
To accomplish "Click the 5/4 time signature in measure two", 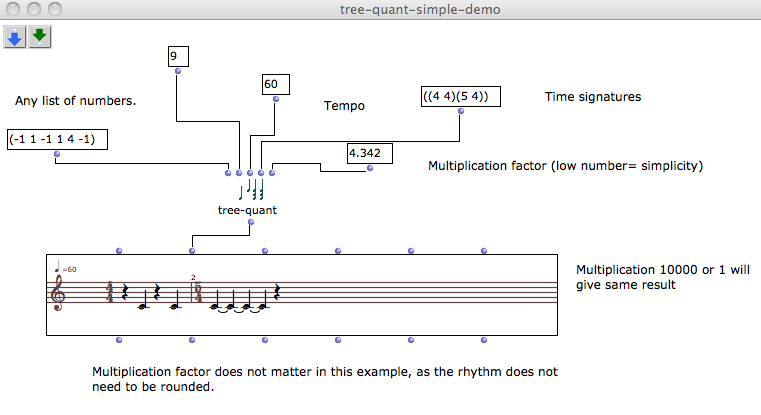I will pos(200,292).
